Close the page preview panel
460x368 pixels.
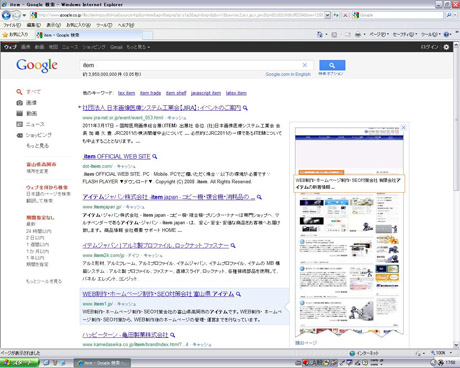[403, 127]
